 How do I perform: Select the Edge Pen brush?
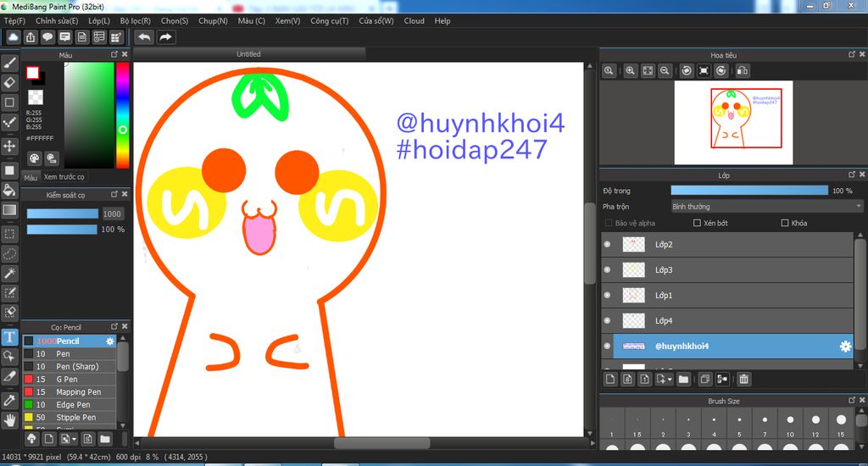tap(70, 405)
